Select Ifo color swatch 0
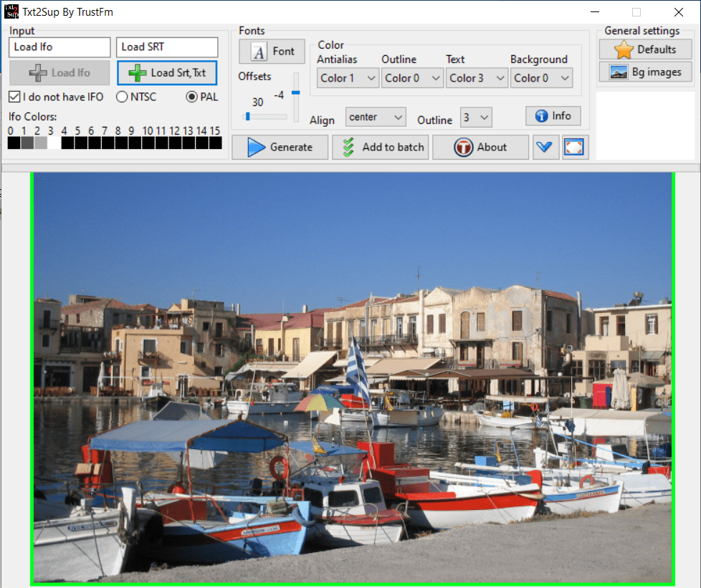701x588 pixels. tap(14, 143)
